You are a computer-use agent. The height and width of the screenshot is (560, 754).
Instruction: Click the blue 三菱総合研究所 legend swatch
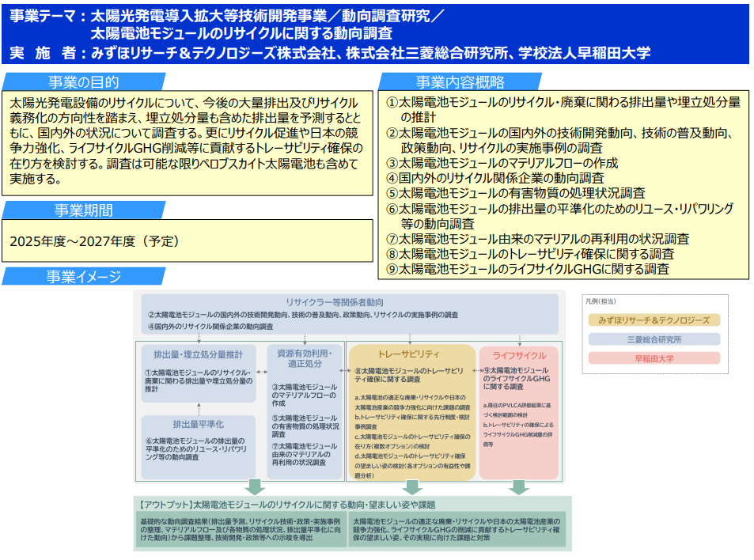[x=654, y=339]
